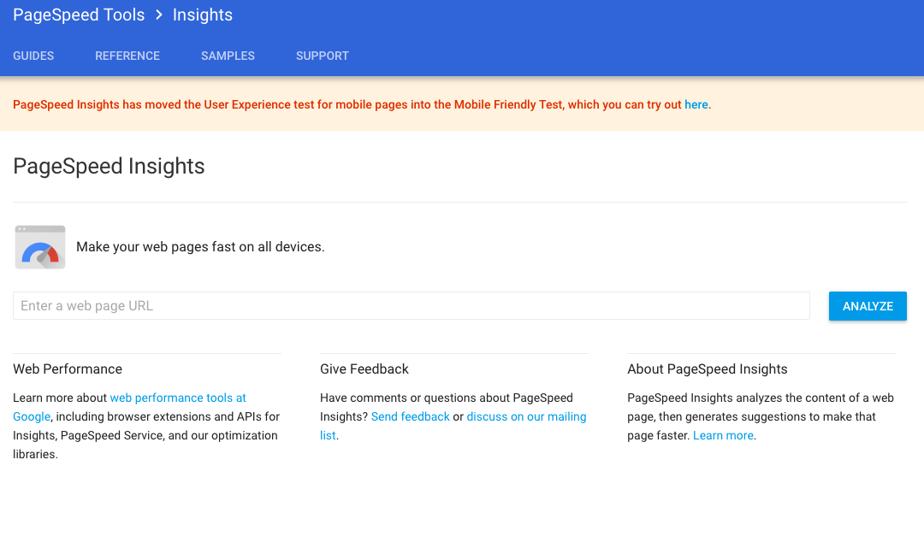Image resolution: width=924 pixels, height=560 pixels.
Task: Click the 'Google' link under Web Performance
Action: click(32, 417)
